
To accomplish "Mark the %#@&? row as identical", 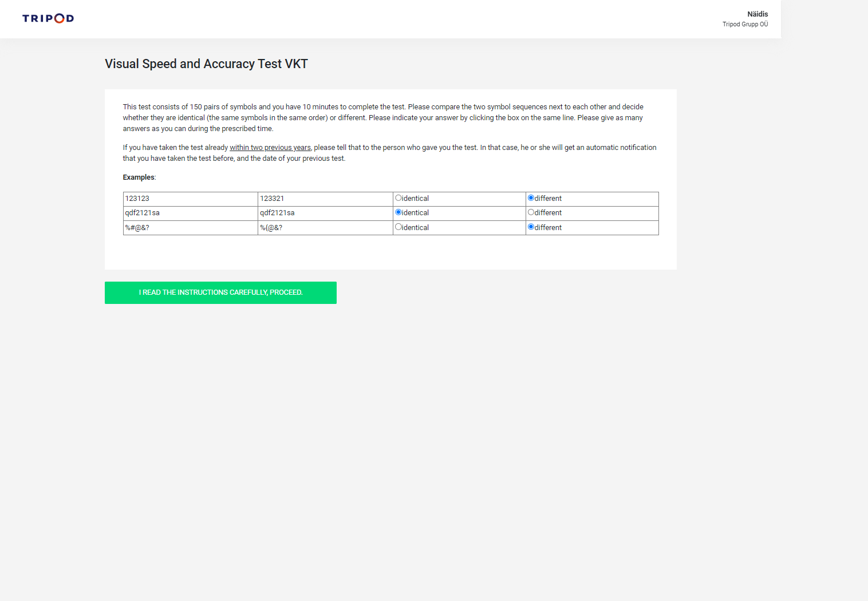I will [399, 227].
